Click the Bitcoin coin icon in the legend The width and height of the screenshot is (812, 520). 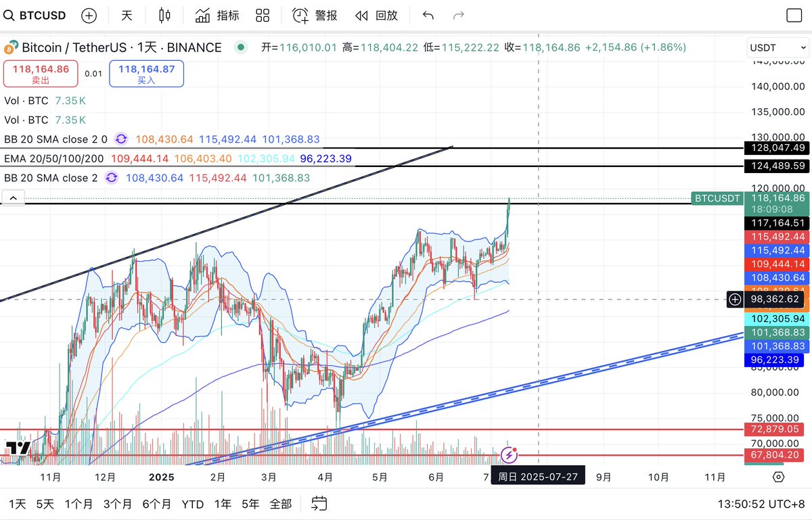coord(11,48)
